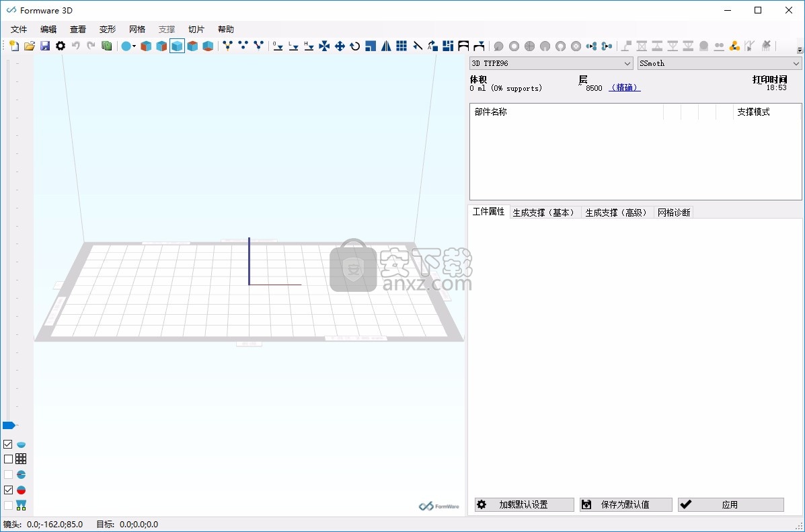Image resolution: width=805 pixels, height=532 pixels.
Task: Click the node icon with red branch
Action: coord(258,46)
